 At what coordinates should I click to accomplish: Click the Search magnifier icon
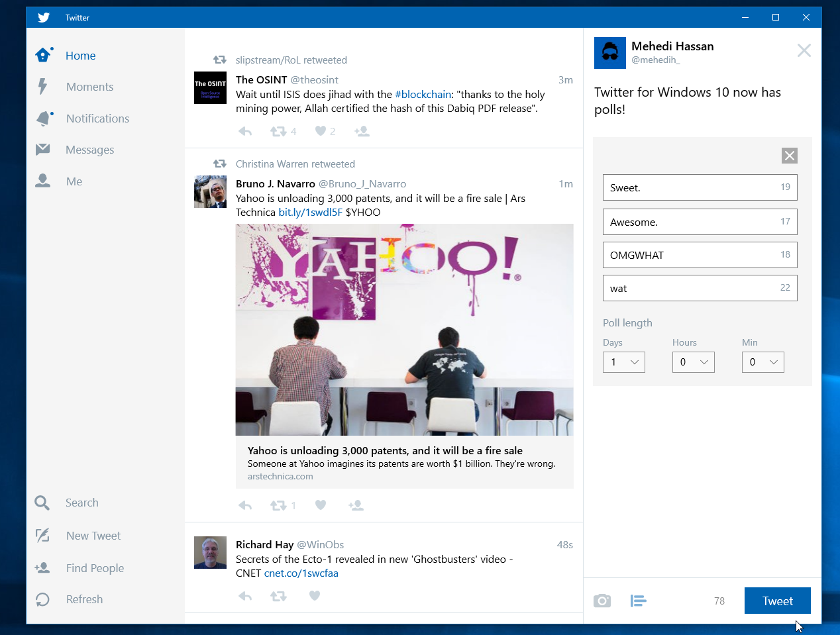coord(42,503)
